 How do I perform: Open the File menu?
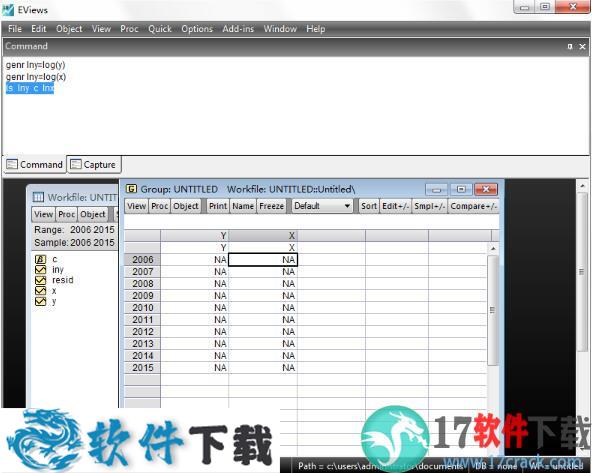[15, 29]
